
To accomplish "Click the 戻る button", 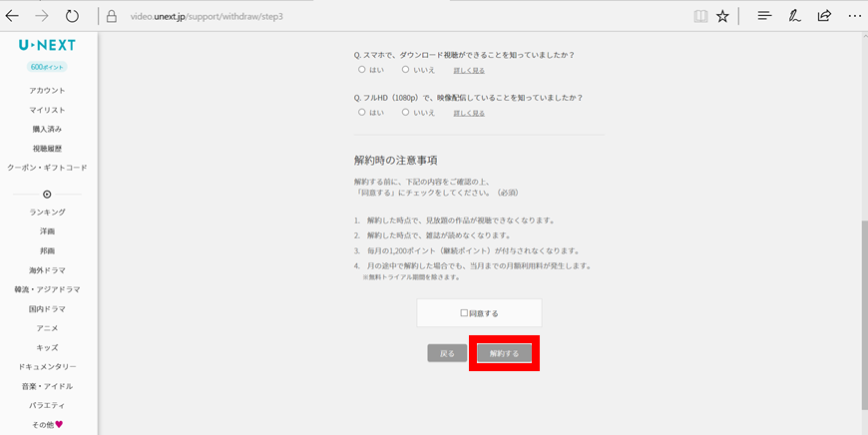I will tap(447, 353).
